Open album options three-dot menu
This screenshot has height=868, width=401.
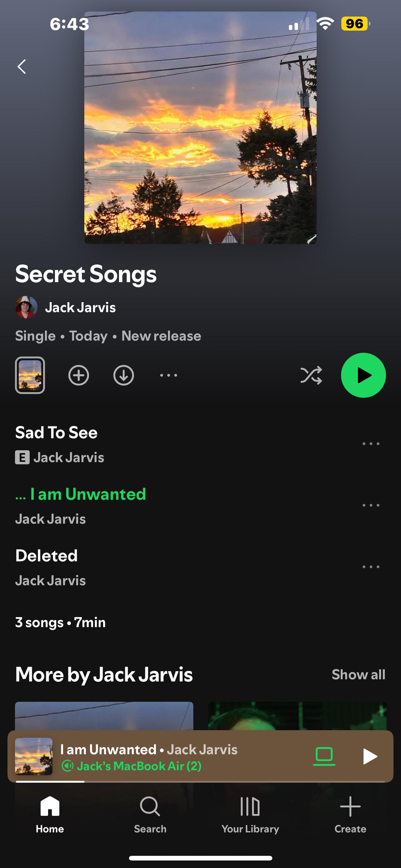(x=168, y=375)
